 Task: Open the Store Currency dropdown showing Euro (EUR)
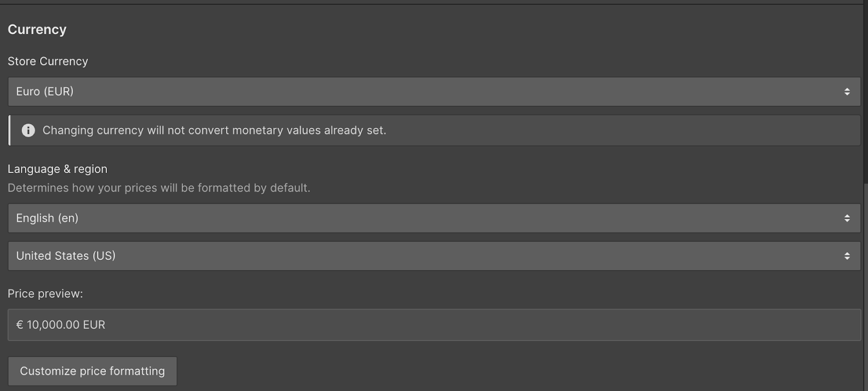tap(380, 92)
